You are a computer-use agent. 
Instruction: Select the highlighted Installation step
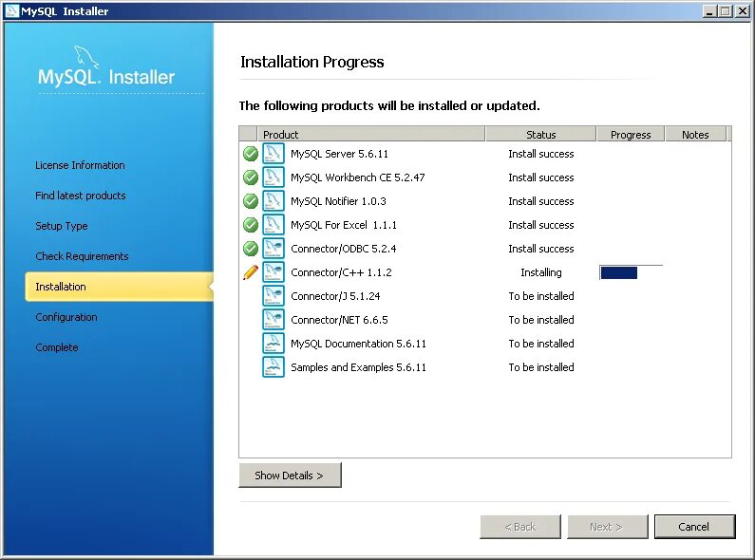(120, 287)
